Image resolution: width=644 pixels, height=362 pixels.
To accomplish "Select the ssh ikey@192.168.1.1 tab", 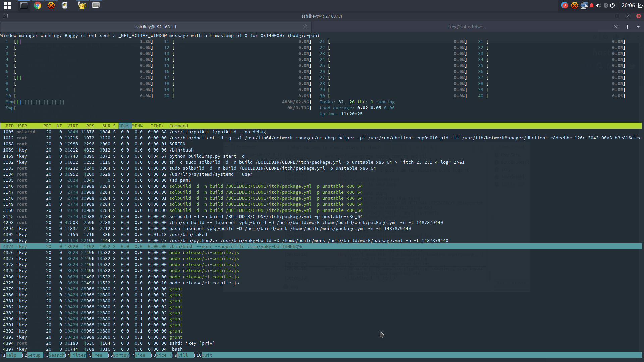I will (156, 27).
